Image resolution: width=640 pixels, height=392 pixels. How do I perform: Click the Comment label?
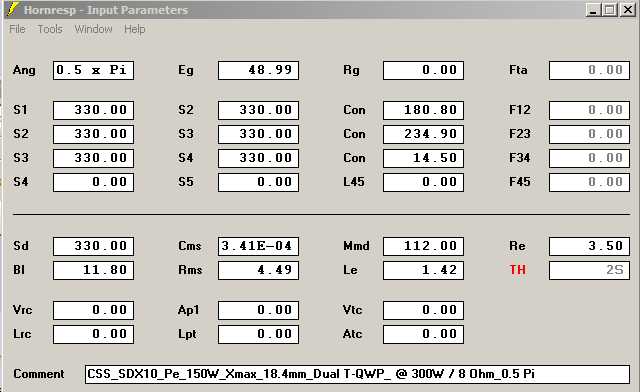pos(39,374)
